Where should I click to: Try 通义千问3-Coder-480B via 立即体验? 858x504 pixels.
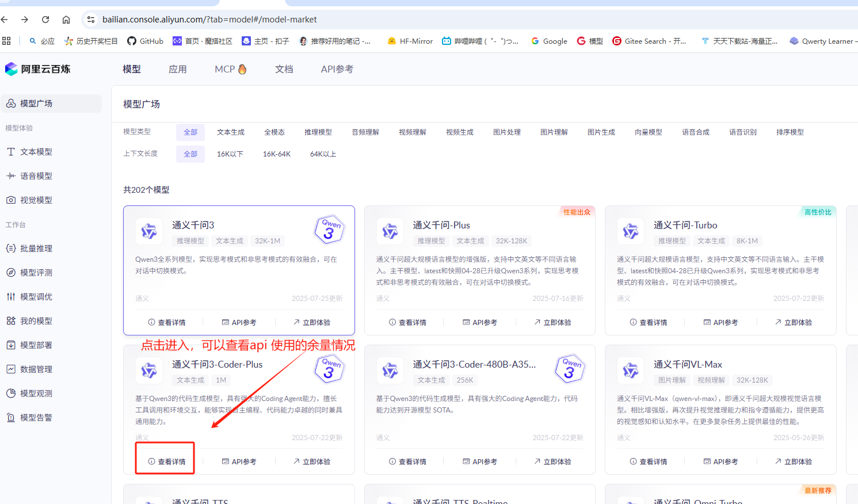pos(552,462)
